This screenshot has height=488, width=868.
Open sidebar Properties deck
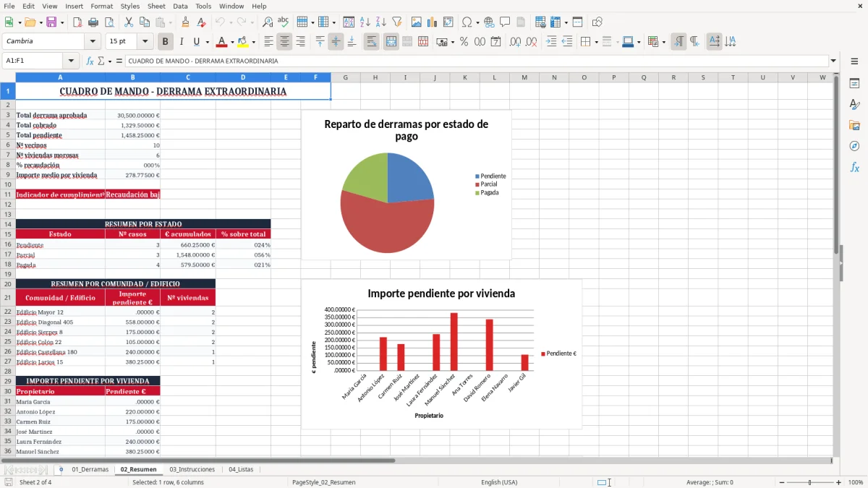pyautogui.click(x=854, y=83)
